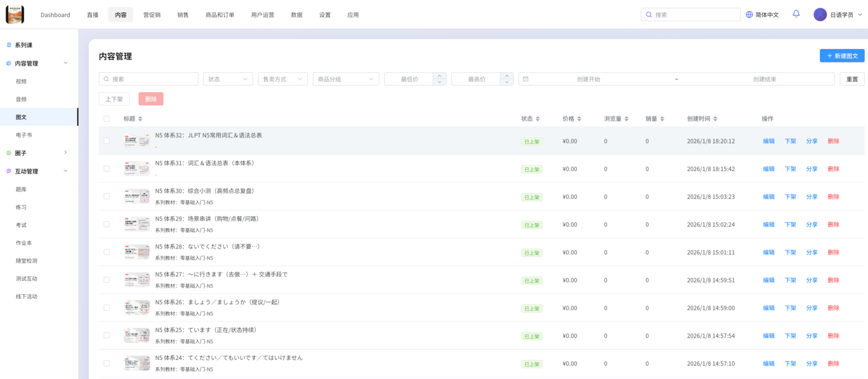
Task: Click 删除 for N5 体系29 row
Action: (833, 224)
